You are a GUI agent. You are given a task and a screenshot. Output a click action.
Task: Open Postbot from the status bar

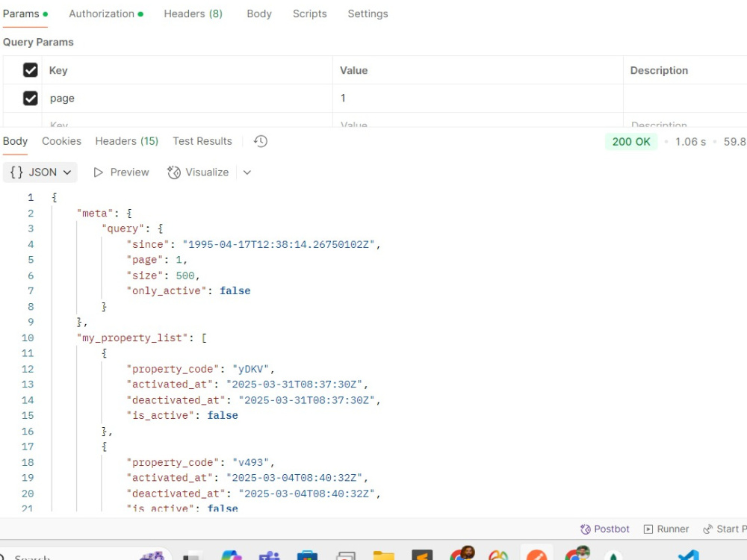click(x=604, y=529)
